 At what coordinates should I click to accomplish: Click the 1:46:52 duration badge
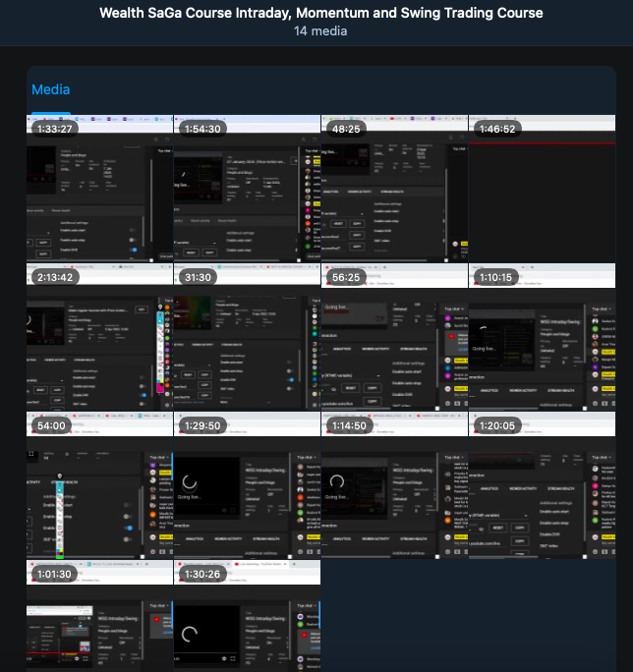tap(497, 129)
